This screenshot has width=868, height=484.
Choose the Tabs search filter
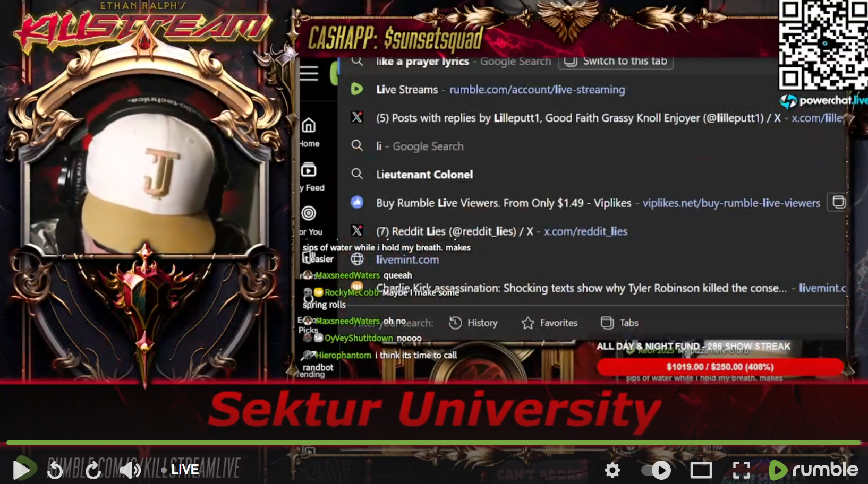619,323
